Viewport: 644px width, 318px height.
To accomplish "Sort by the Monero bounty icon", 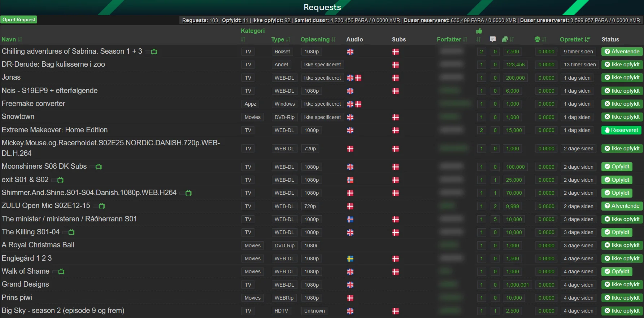I will pyautogui.click(x=538, y=39).
